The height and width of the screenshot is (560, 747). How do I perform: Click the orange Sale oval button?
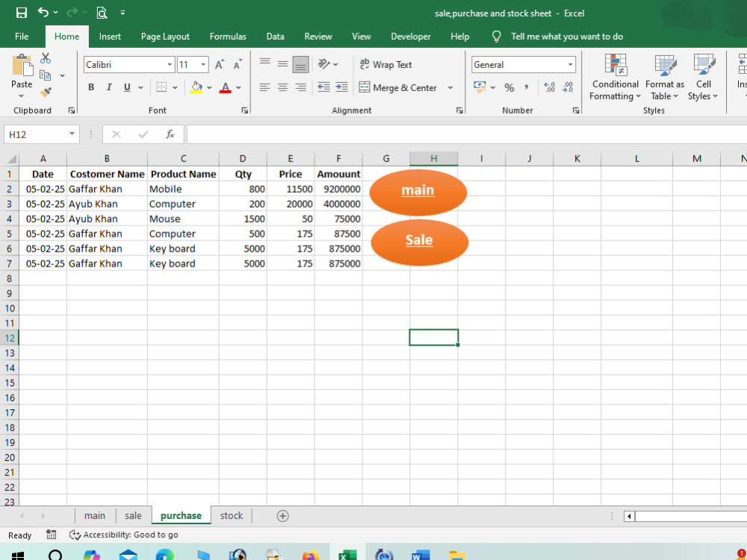click(x=419, y=242)
